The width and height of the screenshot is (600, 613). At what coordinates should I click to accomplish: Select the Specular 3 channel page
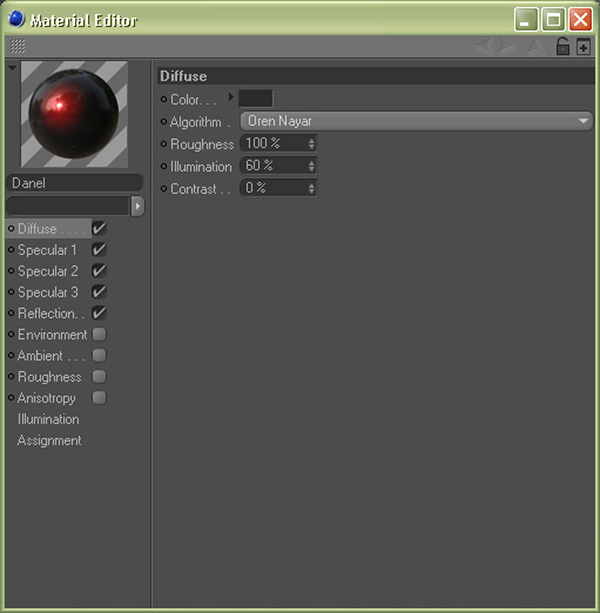[x=48, y=292]
